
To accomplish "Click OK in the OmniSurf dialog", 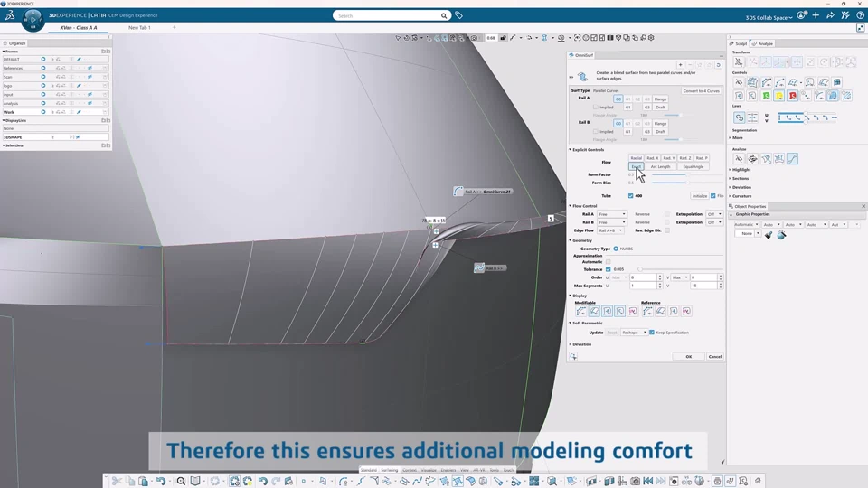I will click(689, 357).
